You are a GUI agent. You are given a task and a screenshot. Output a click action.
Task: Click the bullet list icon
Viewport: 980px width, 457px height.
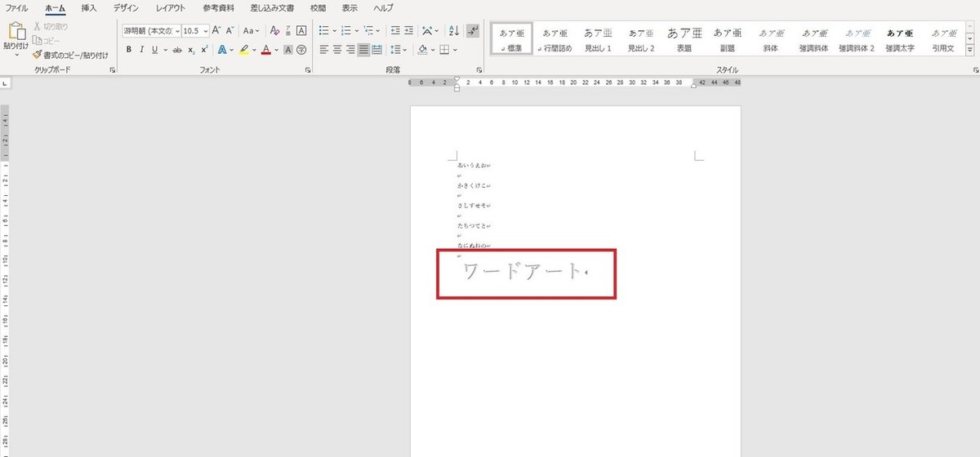pyautogui.click(x=324, y=30)
